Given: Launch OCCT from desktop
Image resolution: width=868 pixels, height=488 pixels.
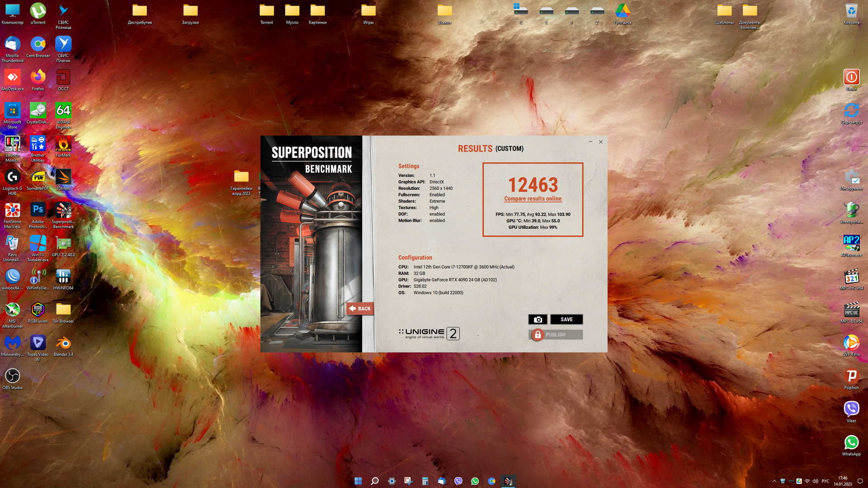Looking at the screenshot, I should (63, 78).
